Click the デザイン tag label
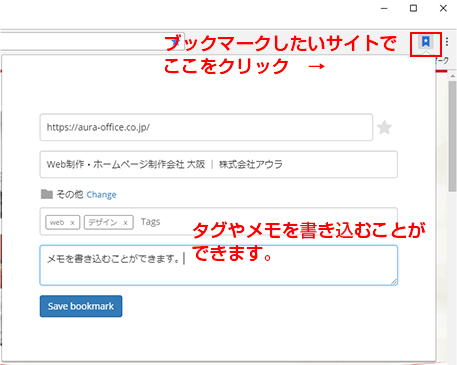This screenshot has width=457, height=365. [x=103, y=223]
